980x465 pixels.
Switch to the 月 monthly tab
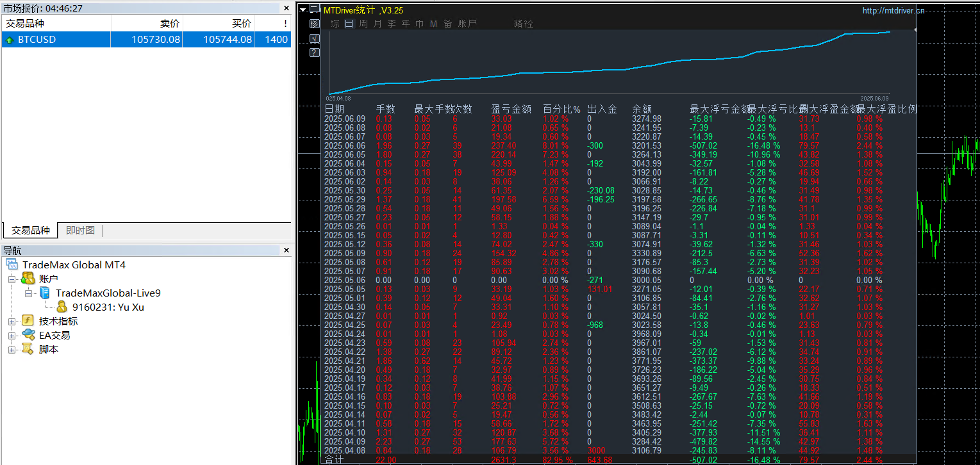coord(378,24)
